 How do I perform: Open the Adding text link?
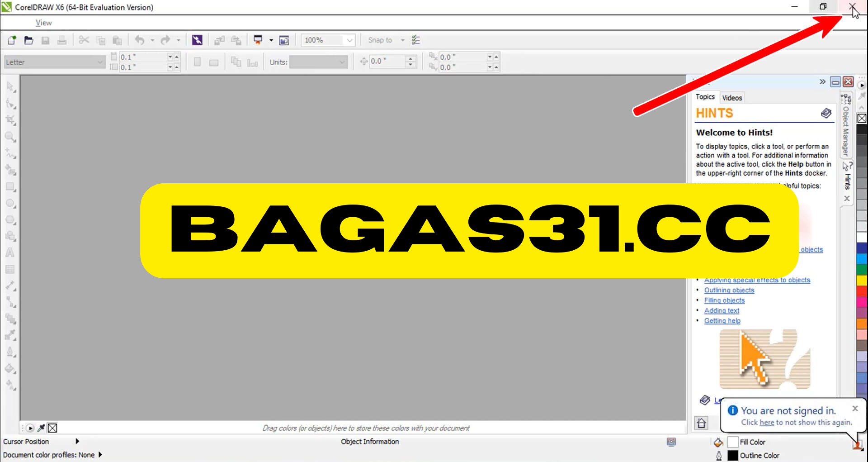pos(722,310)
